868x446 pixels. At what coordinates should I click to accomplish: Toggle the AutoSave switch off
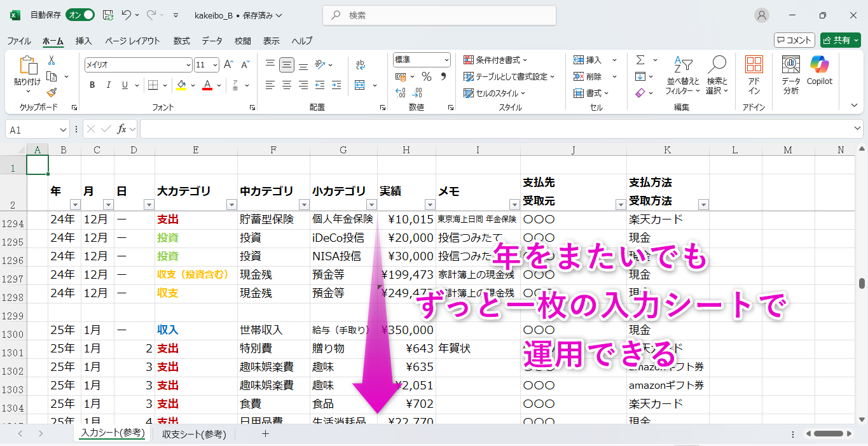coord(80,15)
